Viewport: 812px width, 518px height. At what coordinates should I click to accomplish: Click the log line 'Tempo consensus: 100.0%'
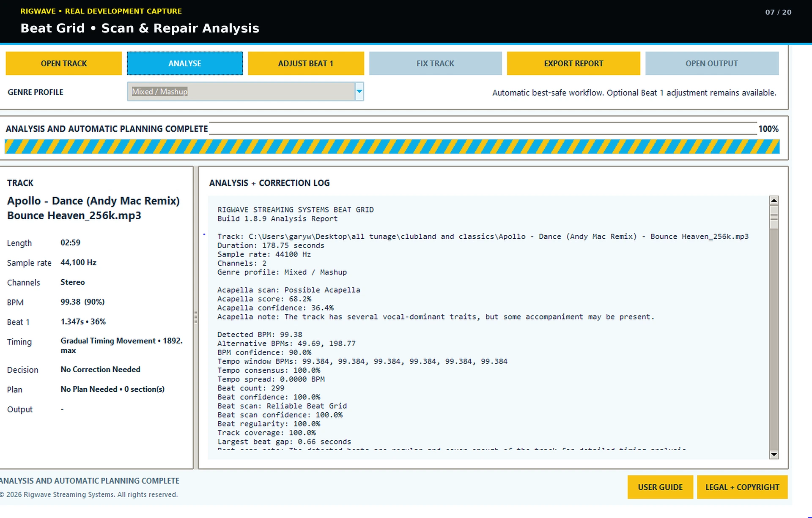click(269, 370)
